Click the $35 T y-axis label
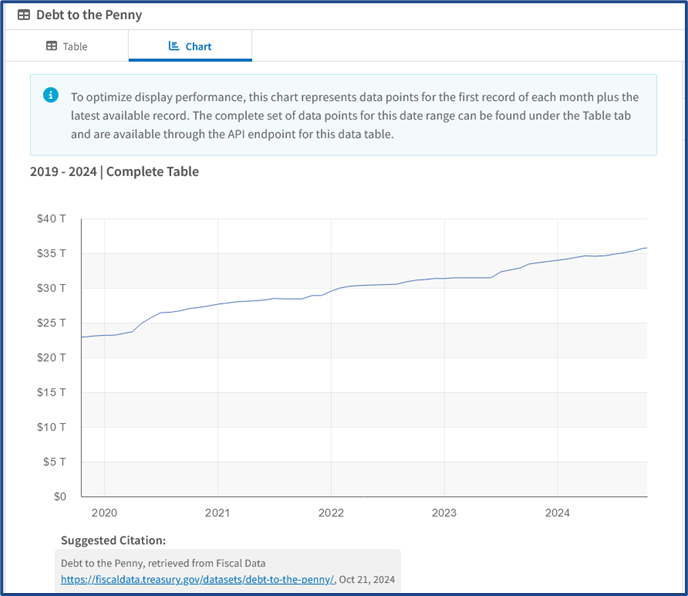The height and width of the screenshot is (596, 688). [52, 253]
